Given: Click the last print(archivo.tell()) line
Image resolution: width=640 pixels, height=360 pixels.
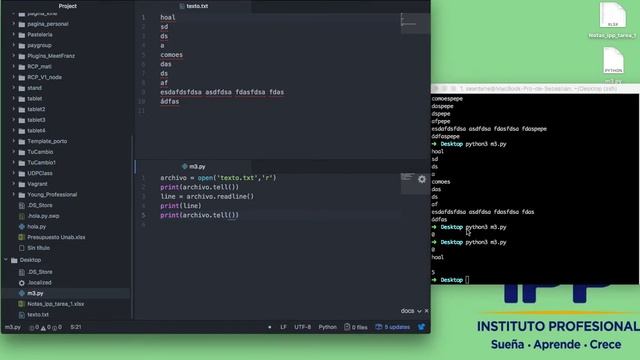Looking at the screenshot, I should pos(199,215).
